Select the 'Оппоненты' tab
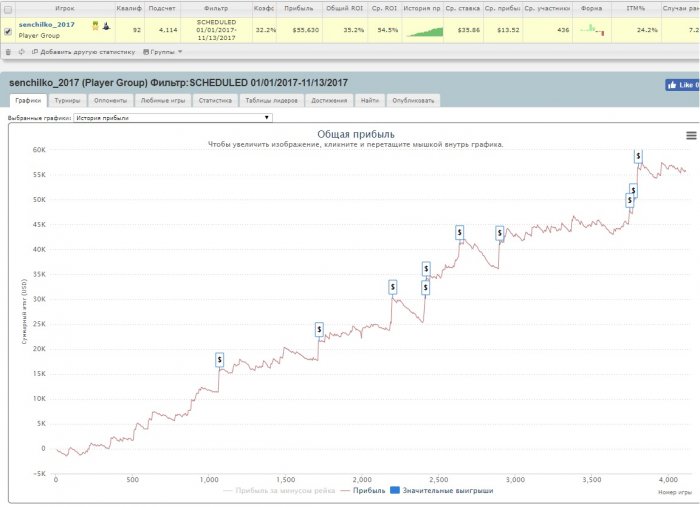The width and height of the screenshot is (700, 507). (110, 101)
